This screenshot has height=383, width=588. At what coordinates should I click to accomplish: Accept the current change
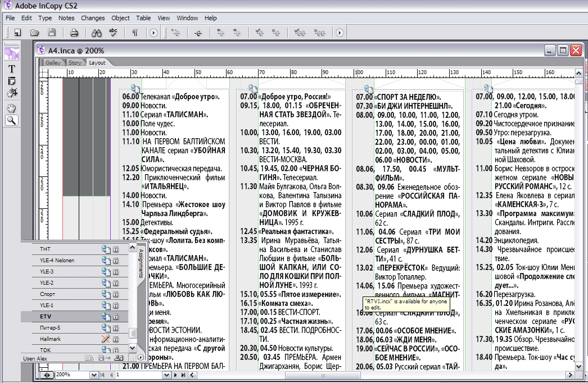pos(260,33)
